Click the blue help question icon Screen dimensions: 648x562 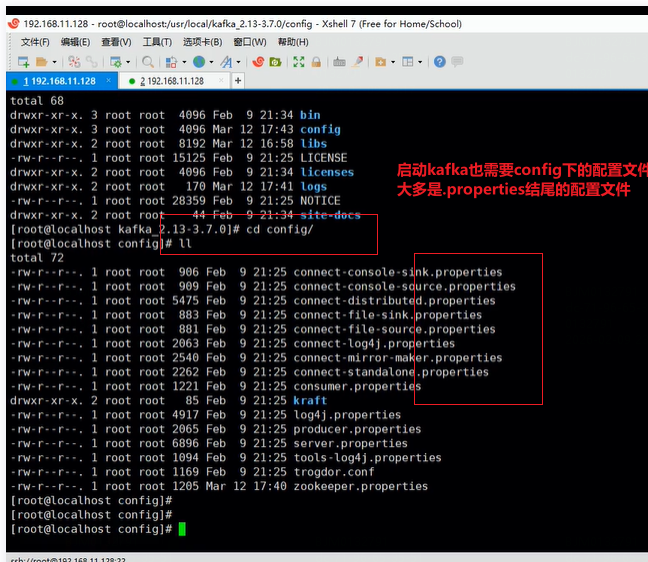click(x=440, y=62)
